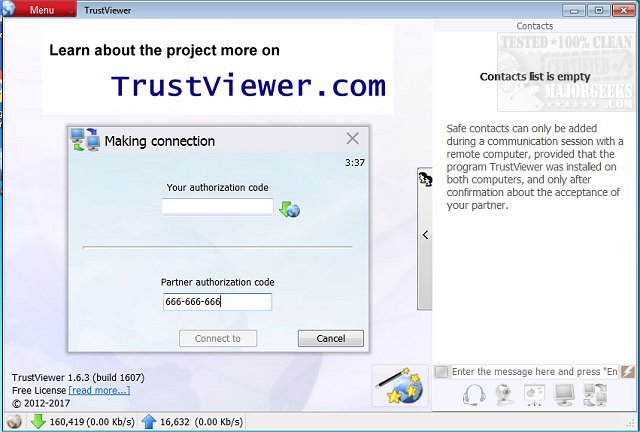Click the get-code globe with green arrow icon
640x432 pixels.
[x=289, y=209]
